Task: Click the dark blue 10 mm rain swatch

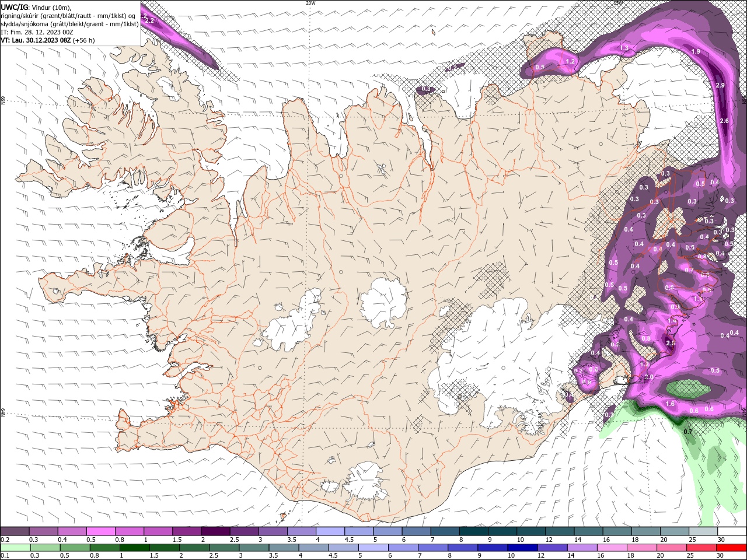Action: pos(521,548)
